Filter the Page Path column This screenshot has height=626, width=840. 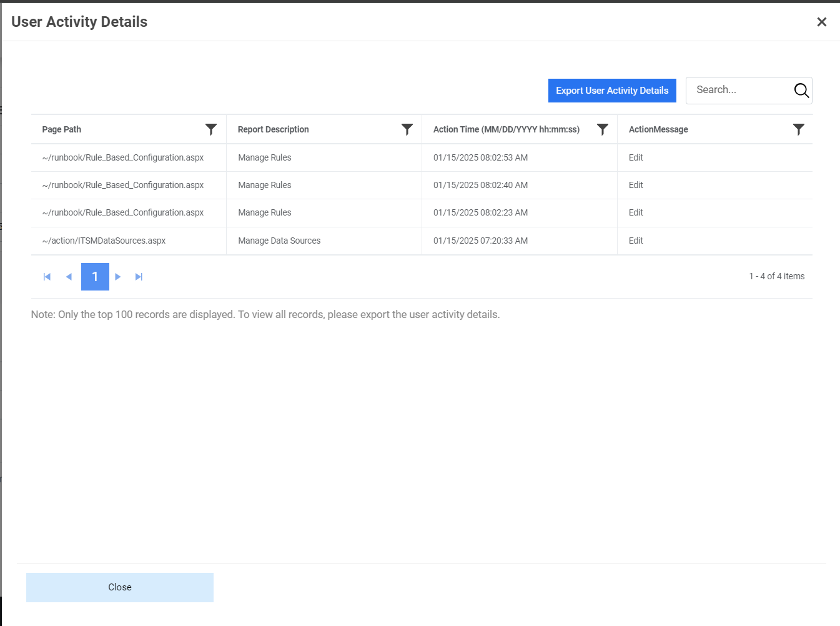(211, 129)
